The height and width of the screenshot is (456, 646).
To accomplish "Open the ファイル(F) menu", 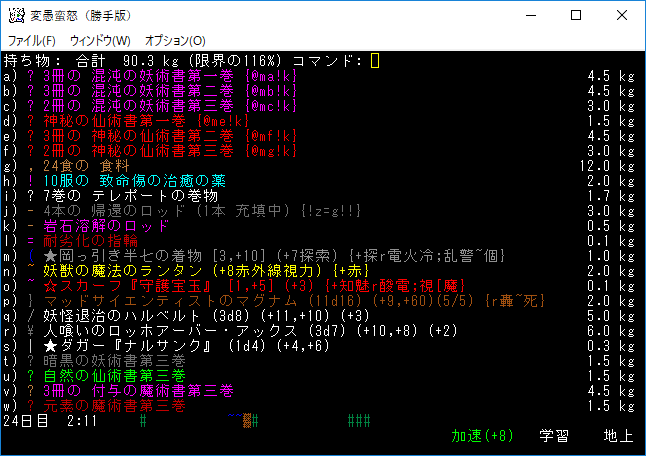I will point(31,40).
